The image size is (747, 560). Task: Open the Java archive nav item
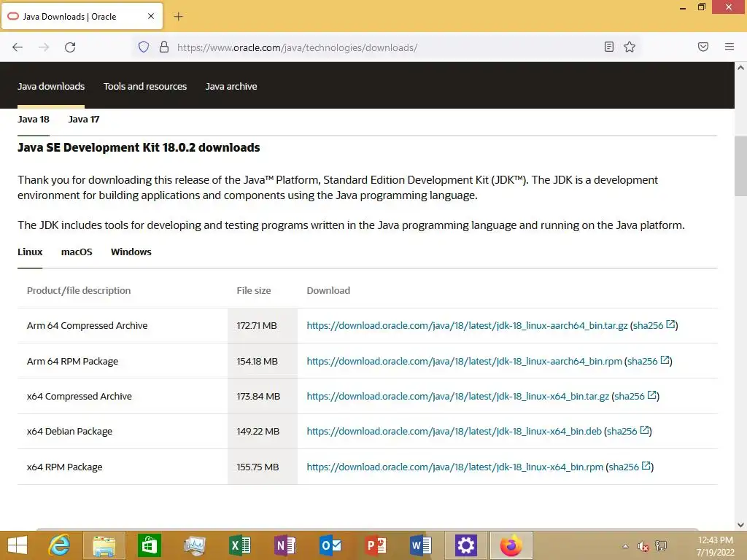pyautogui.click(x=231, y=86)
